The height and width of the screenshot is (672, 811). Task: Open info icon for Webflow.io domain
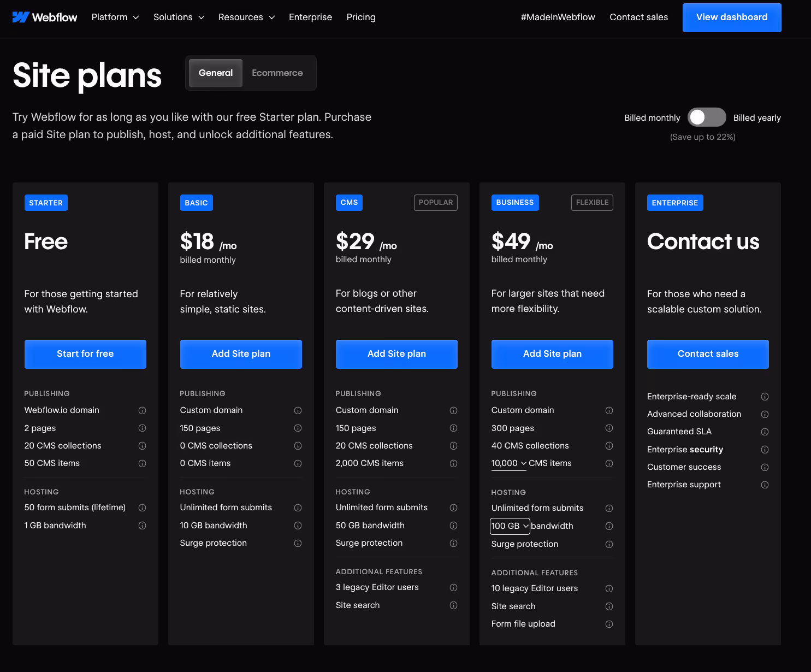pos(142,410)
